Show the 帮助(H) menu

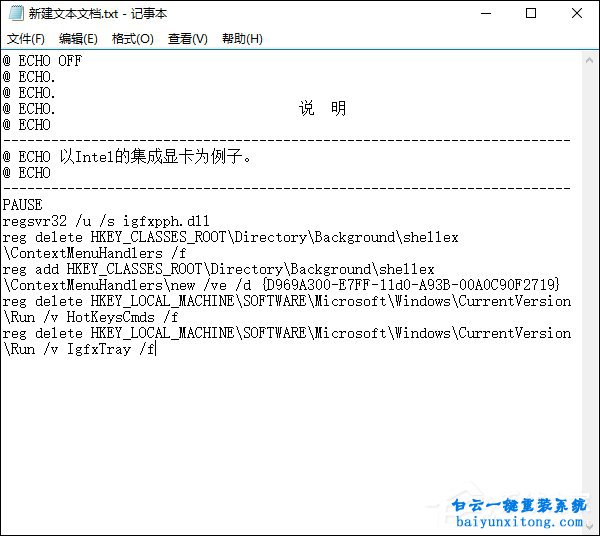point(242,39)
